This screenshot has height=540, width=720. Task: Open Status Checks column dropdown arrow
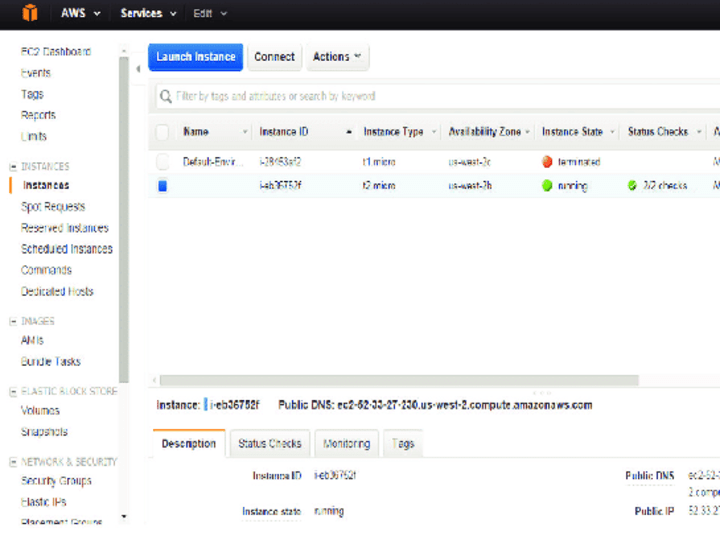(x=699, y=132)
